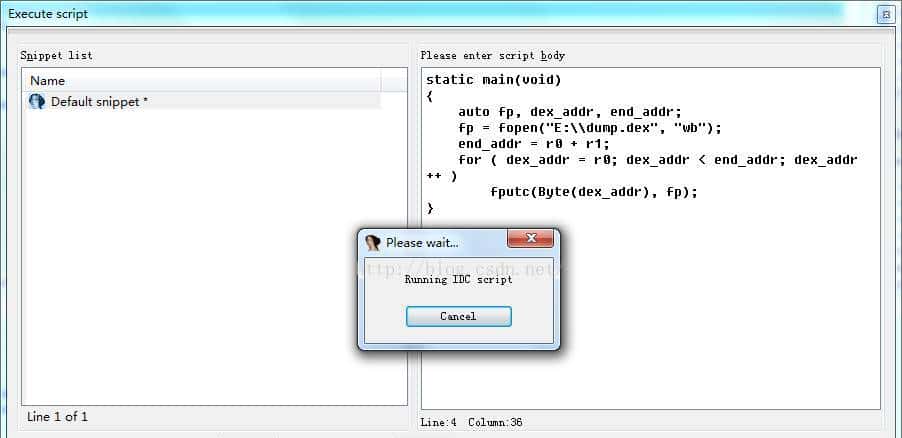The width and height of the screenshot is (902, 438).
Task: Click the Execute script window title
Action: tap(48, 14)
